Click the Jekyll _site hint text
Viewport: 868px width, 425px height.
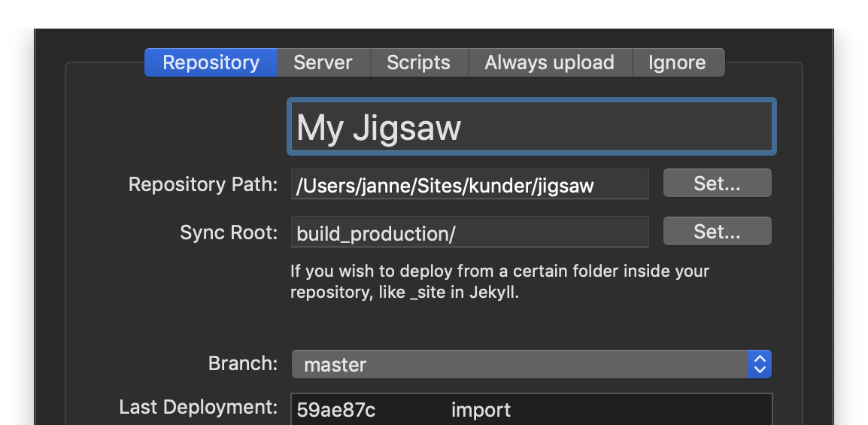coord(500,281)
